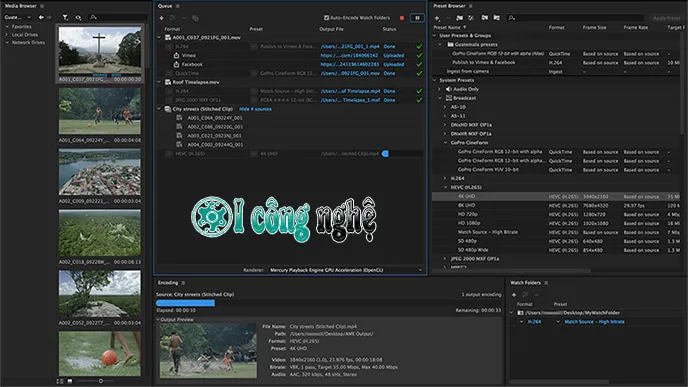Open the Media Browser view-type eye icon

(78, 17)
